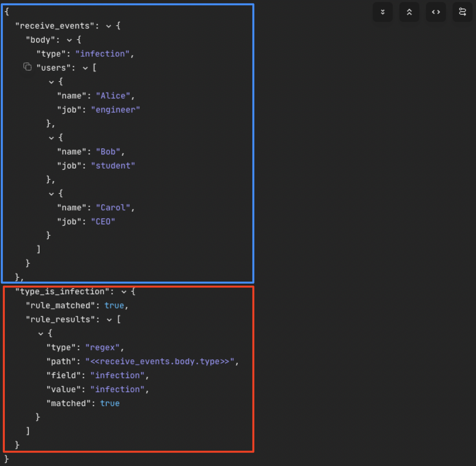Click the "Carol" value
Screen dimensions: 476x466
(x=113, y=208)
